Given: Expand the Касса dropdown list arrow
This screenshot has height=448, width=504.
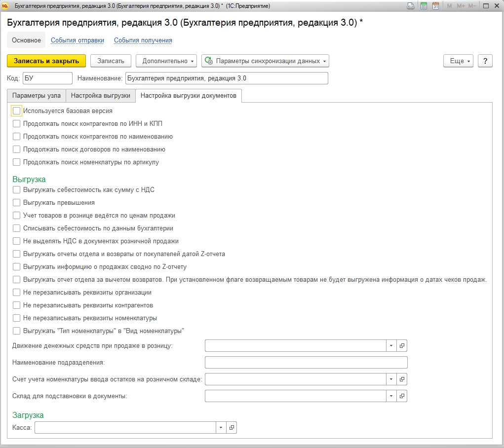Looking at the screenshot, I should pyautogui.click(x=221, y=428).
